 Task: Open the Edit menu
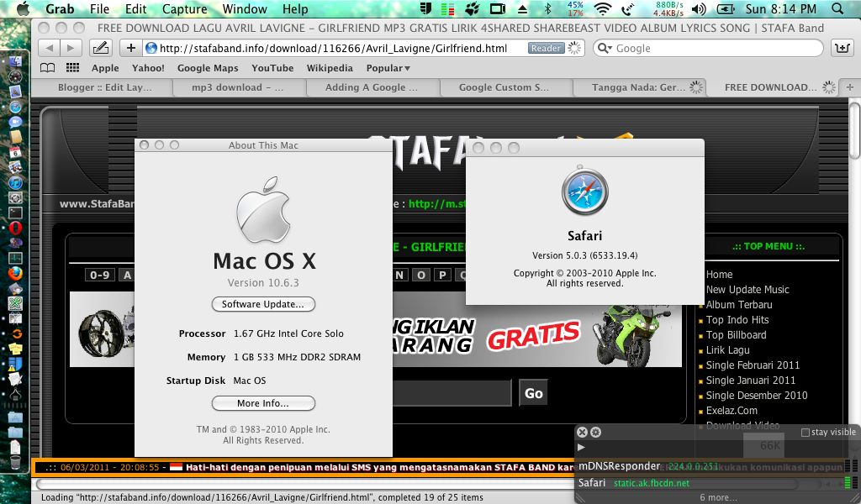pos(135,8)
